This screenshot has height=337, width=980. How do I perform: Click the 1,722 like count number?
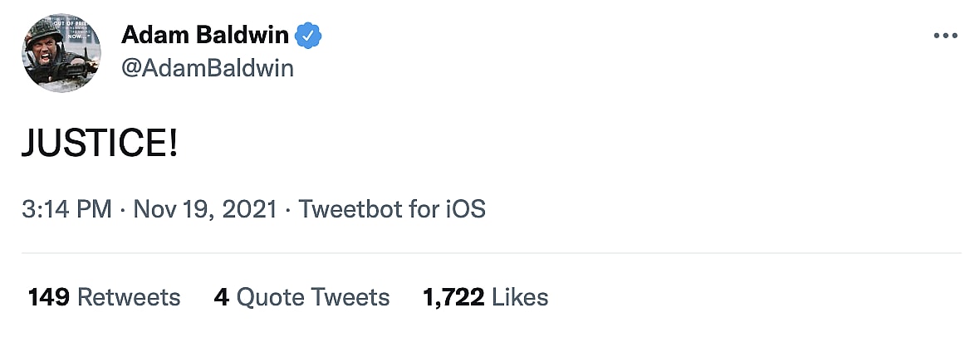(453, 297)
